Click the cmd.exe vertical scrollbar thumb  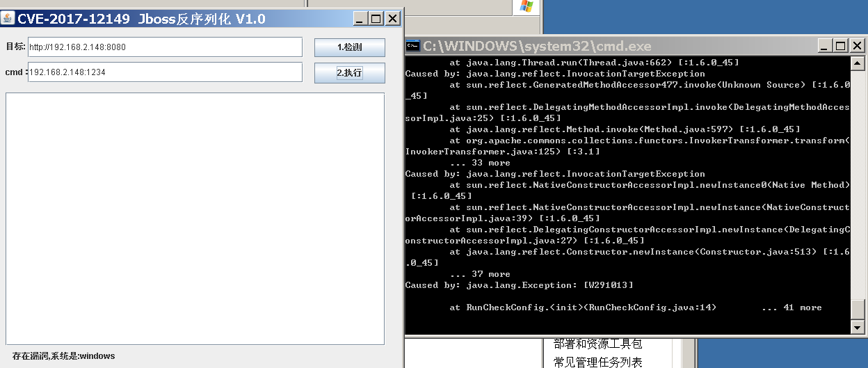[858, 308]
